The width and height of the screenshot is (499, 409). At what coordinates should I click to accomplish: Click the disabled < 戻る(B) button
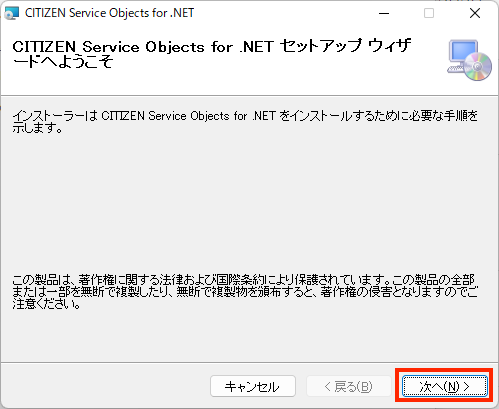tap(349, 386)
